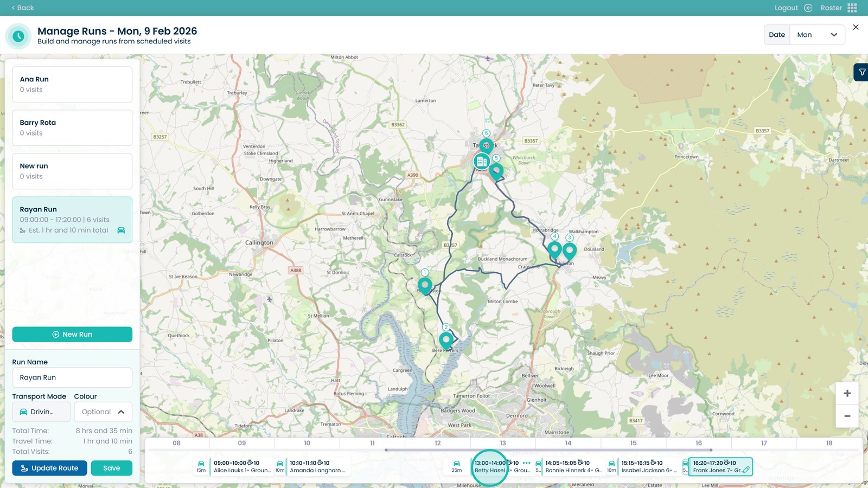868x488 pixels.
Task: Zoom out the map with minus button
Action: tap(847, 416)
